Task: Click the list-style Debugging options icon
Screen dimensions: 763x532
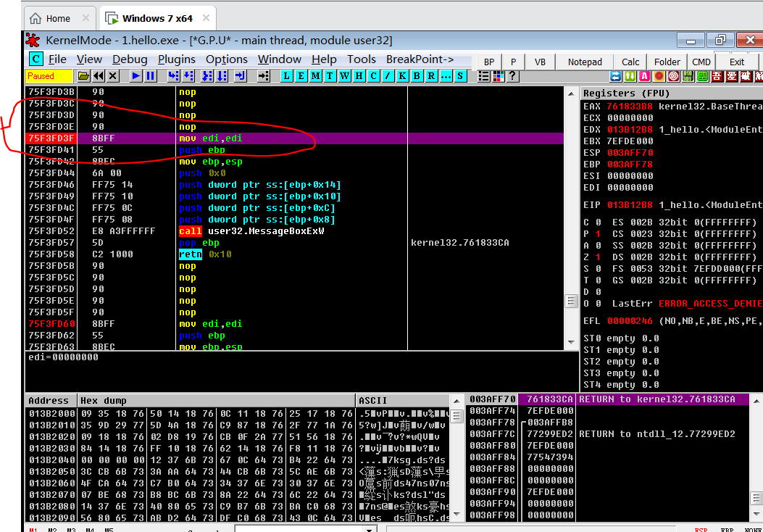Action: (484, 76)
